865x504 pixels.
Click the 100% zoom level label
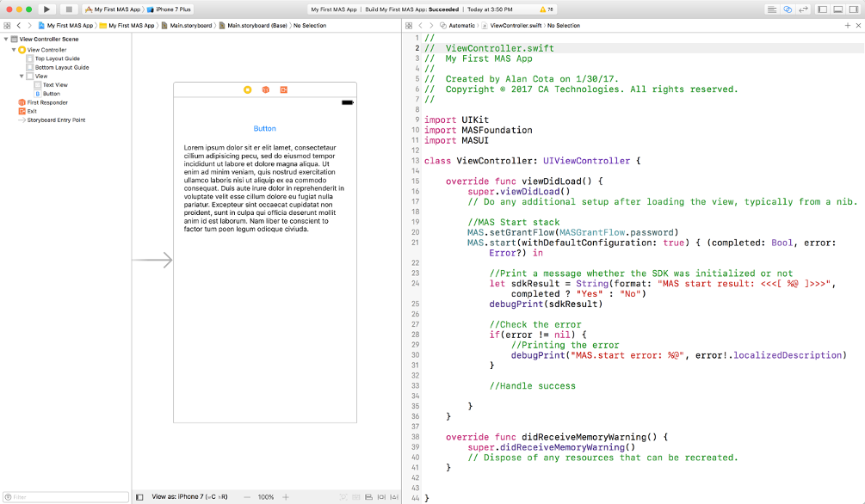pos(266,497)
